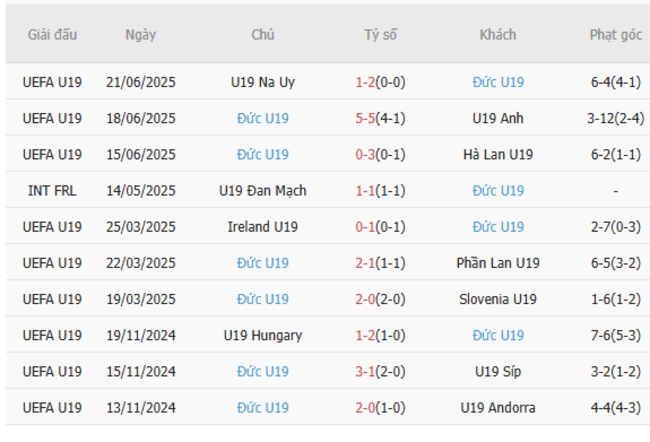Viewport: 650px width, 442px height.
Task: Open the U19 Đan Mạch team page
Action: [263, 190]
